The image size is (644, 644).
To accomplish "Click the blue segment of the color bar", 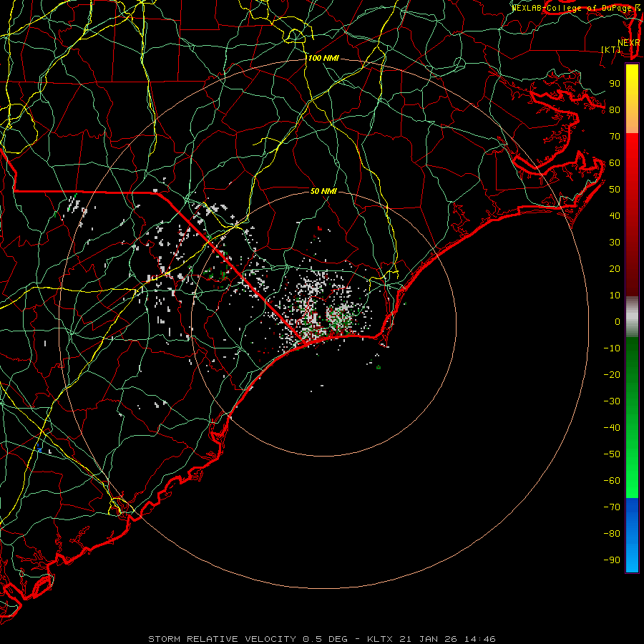I will (632, 535).
